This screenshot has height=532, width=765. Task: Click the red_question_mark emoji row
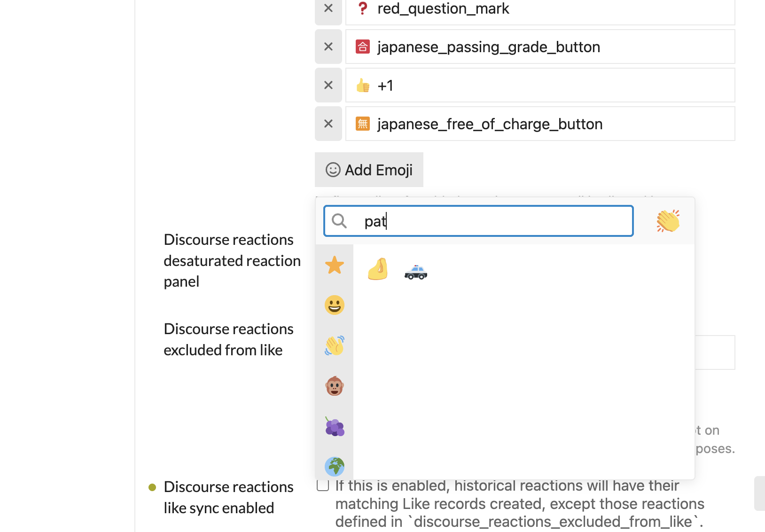(540, 9)
